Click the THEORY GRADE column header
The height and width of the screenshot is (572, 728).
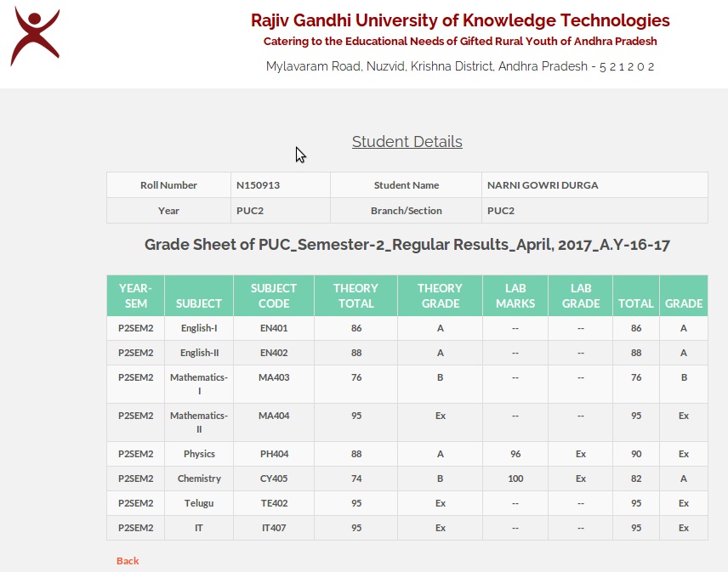point(440,296)
